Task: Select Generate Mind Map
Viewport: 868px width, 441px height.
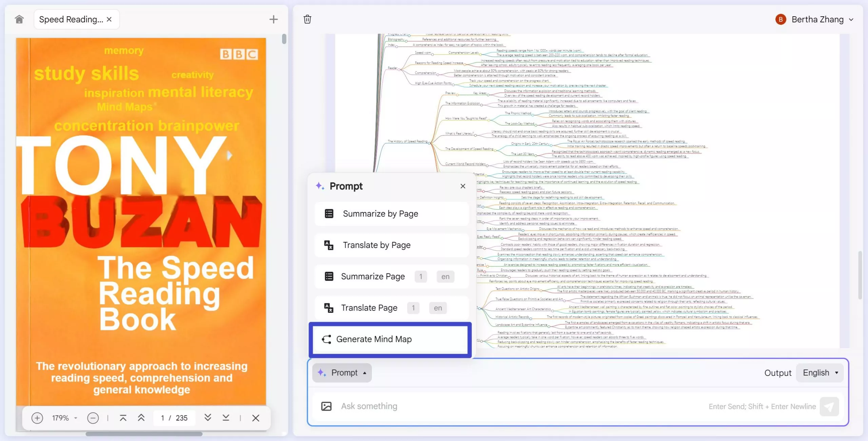Action: [390, 339]
